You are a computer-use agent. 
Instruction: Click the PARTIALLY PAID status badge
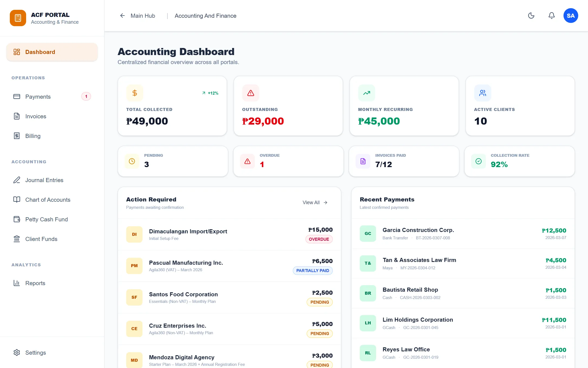[x=313, y=270]
